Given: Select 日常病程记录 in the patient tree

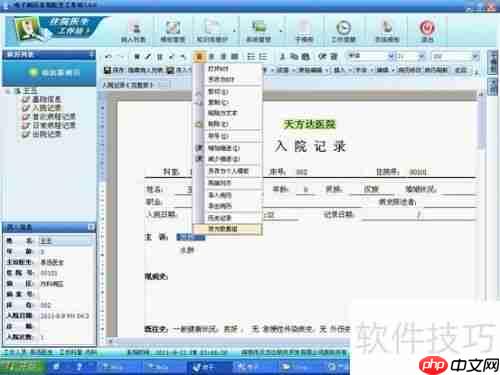Looking at the screenshot, I should pyautogui.click(x=54, y=125).
